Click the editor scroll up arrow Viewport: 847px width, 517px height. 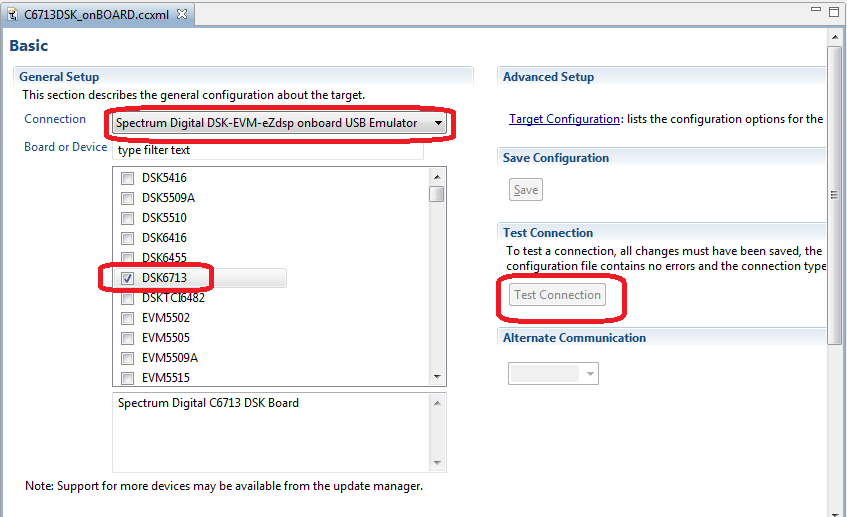(x=835, y=37)
